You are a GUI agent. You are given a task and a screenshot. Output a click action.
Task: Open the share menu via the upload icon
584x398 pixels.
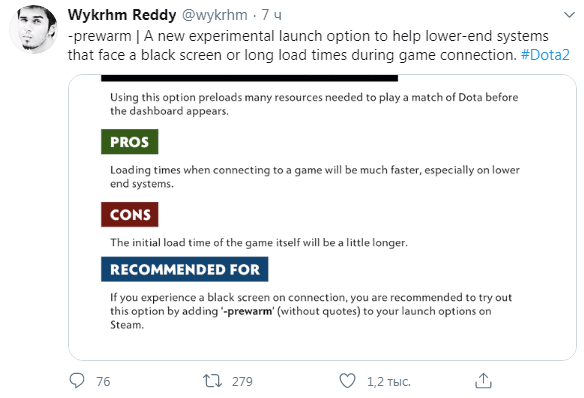click(483, 381)
